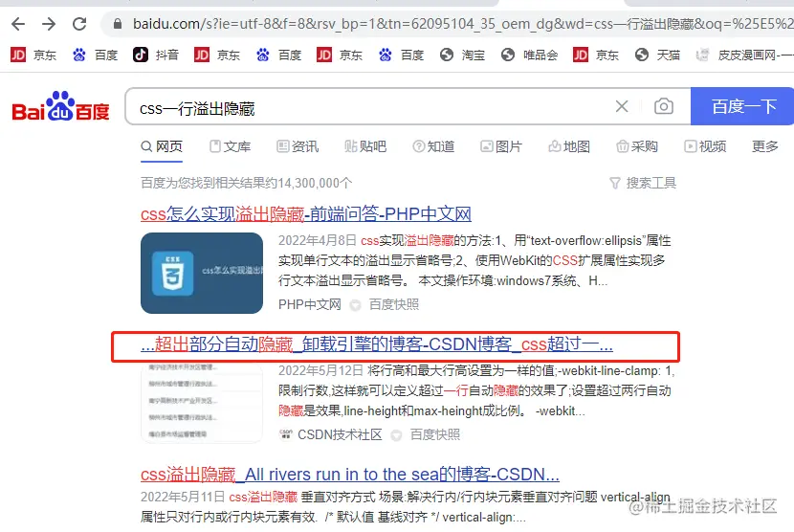
Task: Click the CSS3 thumbnail of PHP中文网 result
Action: coord(202,273)
